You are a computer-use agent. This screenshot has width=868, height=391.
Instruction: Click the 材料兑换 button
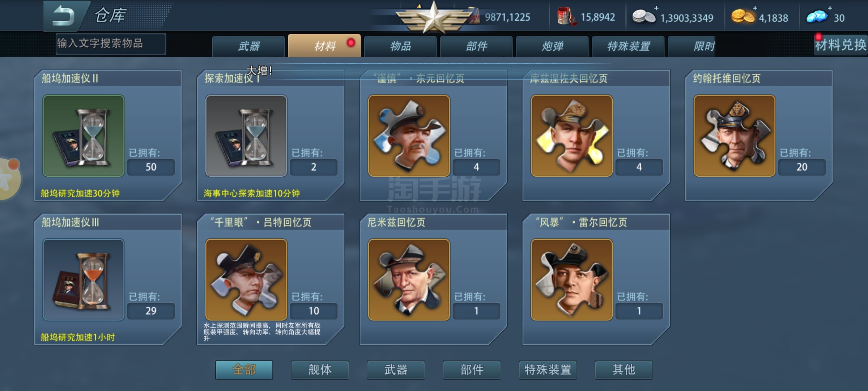pos(841,45)
